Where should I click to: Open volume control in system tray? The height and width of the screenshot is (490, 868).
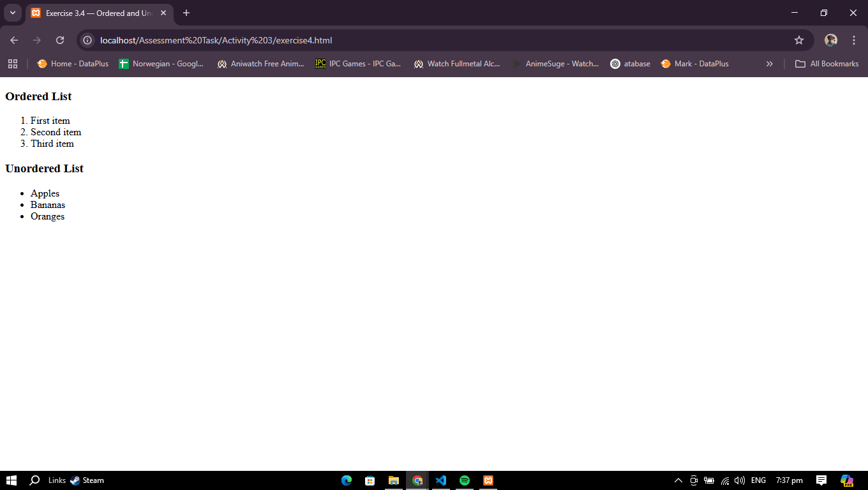pos(740,480)
